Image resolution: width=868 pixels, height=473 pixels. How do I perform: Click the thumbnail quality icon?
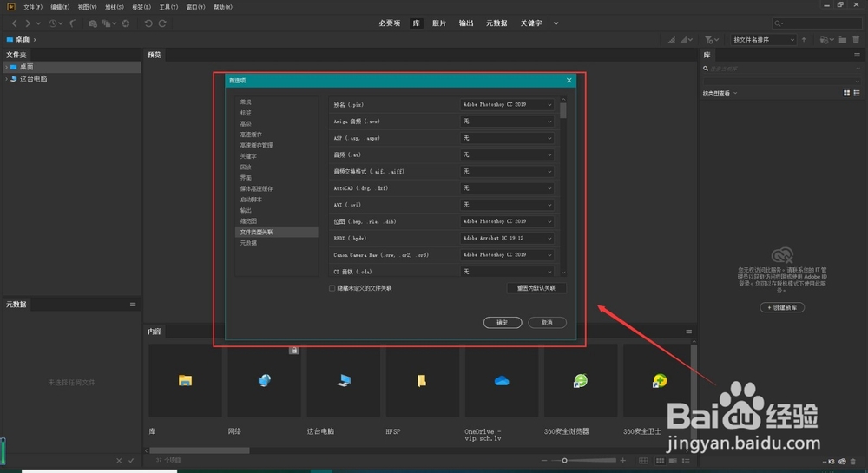pyautogui.click(x=686, y=40)
